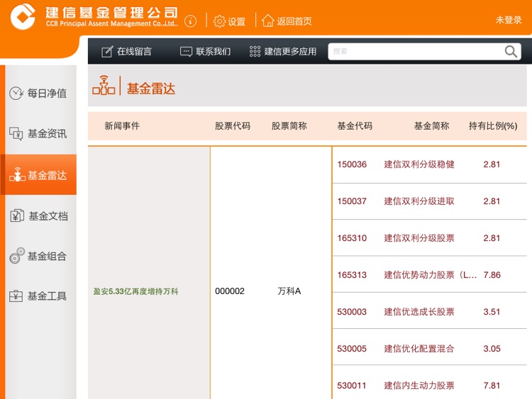The width and height of the screenshot is (532, 399).
Task: Click fund code 530003
Action: [x=352, y=312]
